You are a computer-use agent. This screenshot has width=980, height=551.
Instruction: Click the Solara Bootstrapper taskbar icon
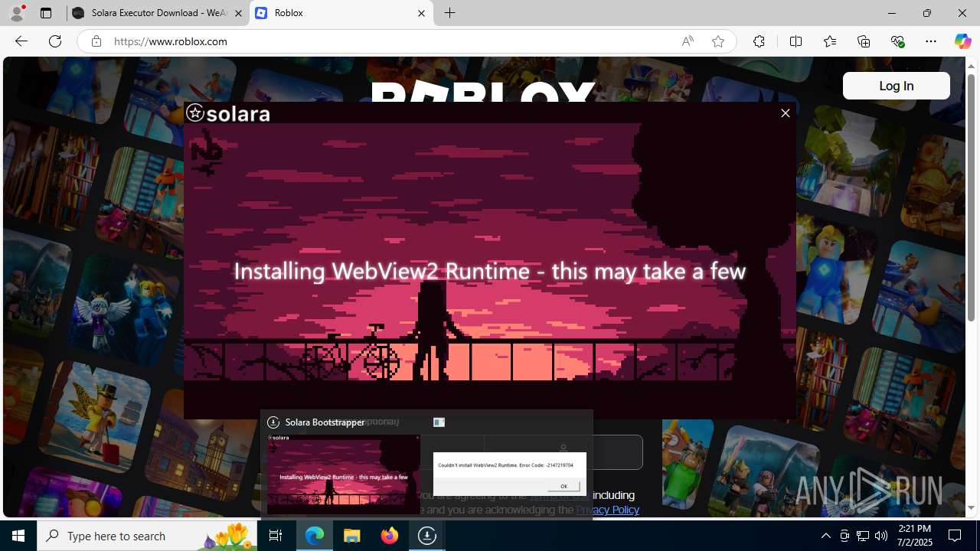[x=427, y=536]
